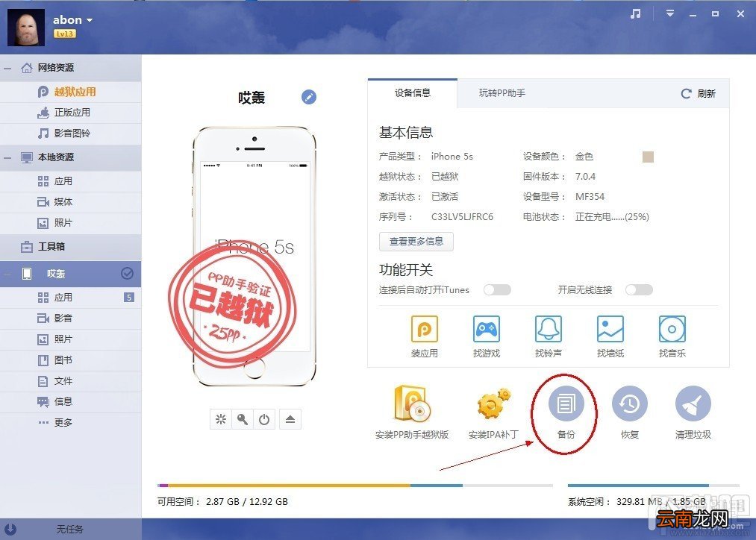Switch to the 玩转PP助手 tab
Viewport: 756px width, 540px height.
502,93
